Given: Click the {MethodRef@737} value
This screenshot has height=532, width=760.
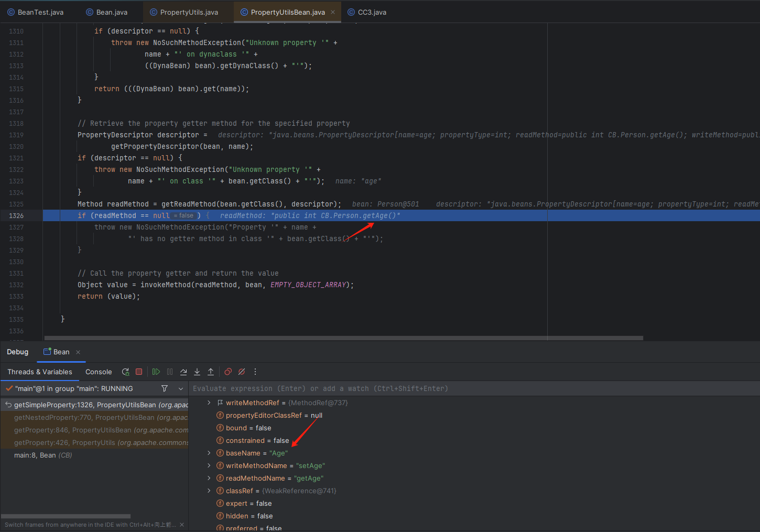Looking at the screenshot, I should 318,403.
